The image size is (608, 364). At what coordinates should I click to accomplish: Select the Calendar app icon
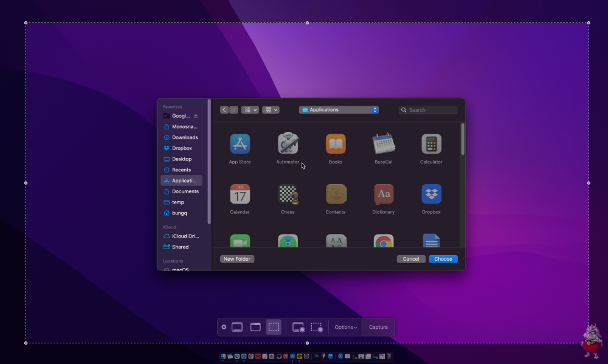240,194
